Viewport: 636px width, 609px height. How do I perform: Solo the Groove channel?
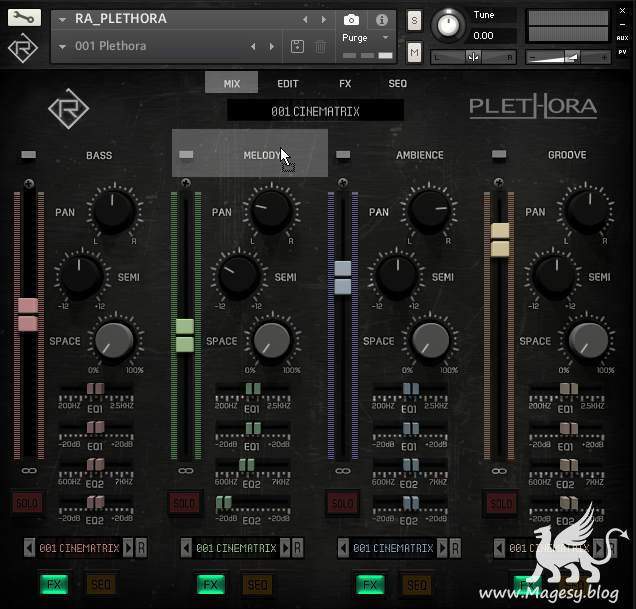[x=501, y=504]
